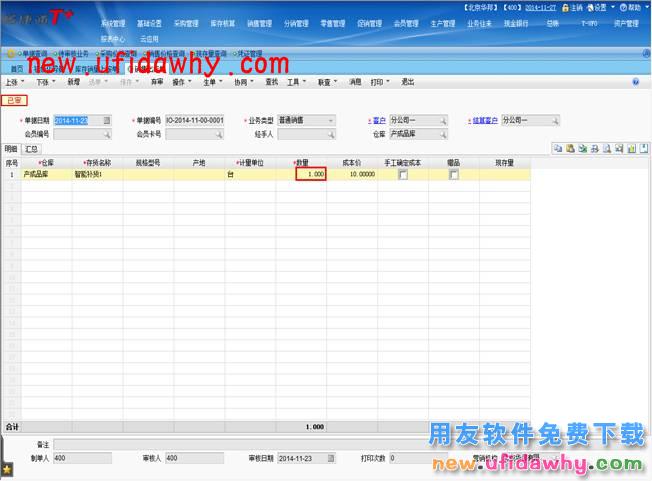The height and width of the screenshot is (481, 652).
Task: Open the 报表中心 menu item
Action: (113, 39)
